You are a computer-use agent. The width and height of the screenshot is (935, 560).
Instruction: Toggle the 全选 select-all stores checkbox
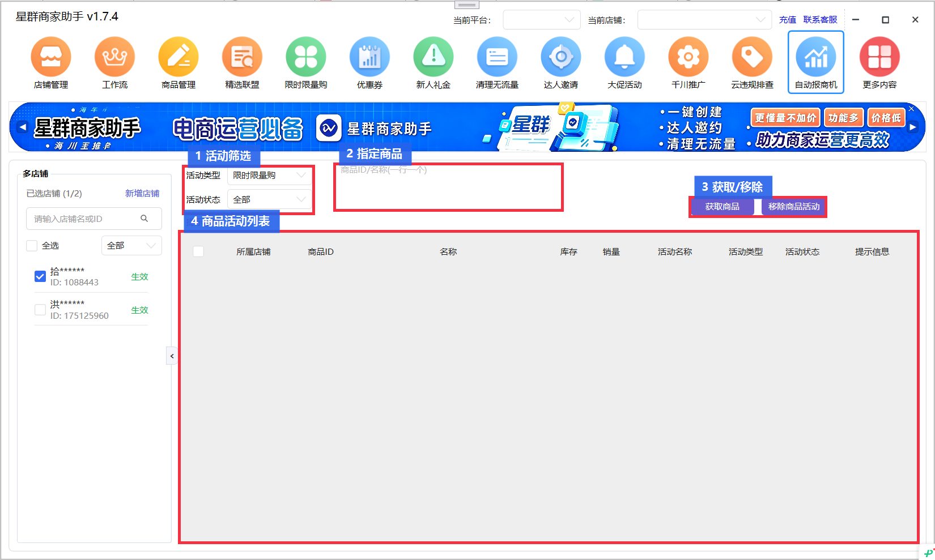[x=32, y=246]
